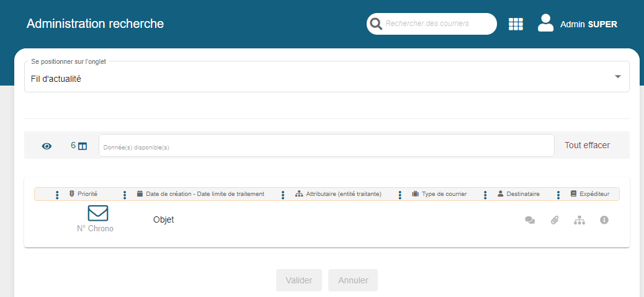The height and width of the screenshot is (297, 644).
Task: Click the 6 columns layout toggle
Action: click(x=79, y=146)
